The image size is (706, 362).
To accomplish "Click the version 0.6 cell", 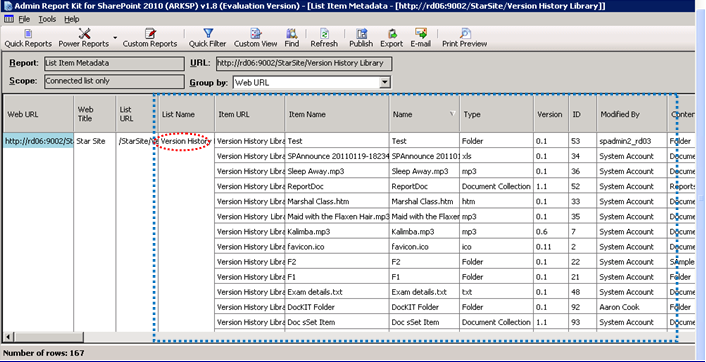I will point(552,231).
